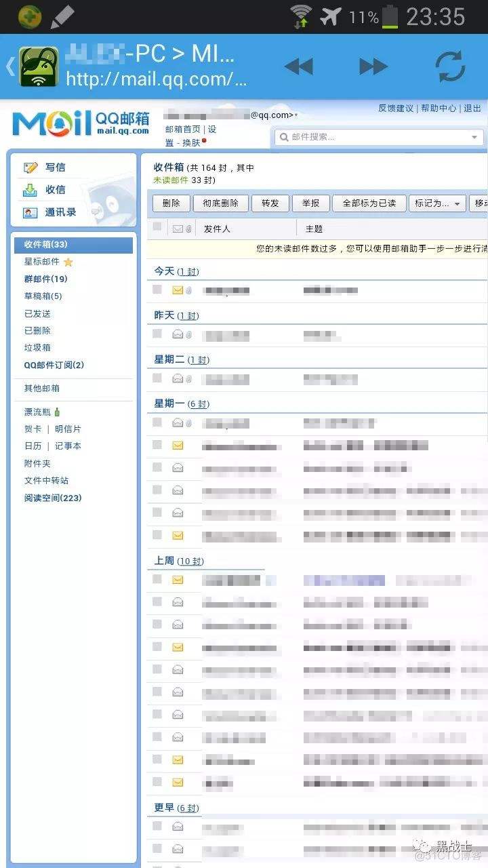Sort by the 发件人 column header
Screen dimensions: 488x868
point(217,229)
